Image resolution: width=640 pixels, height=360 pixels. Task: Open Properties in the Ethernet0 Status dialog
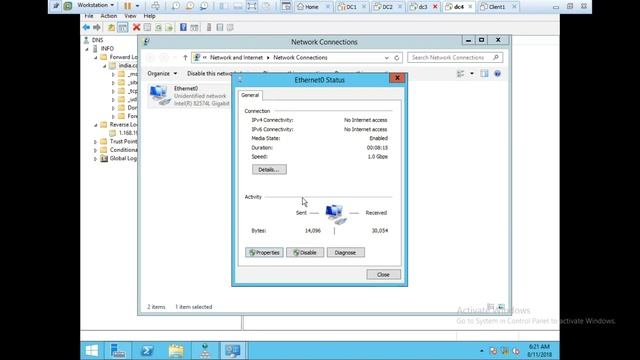264,253
